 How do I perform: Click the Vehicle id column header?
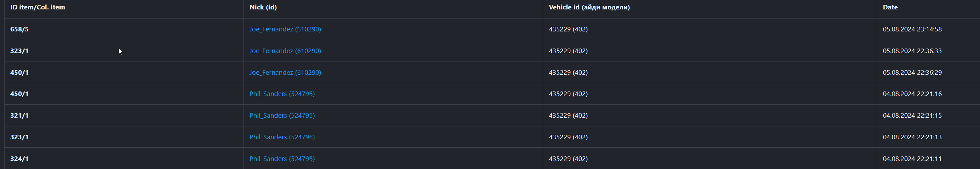(x=589, y=7)
